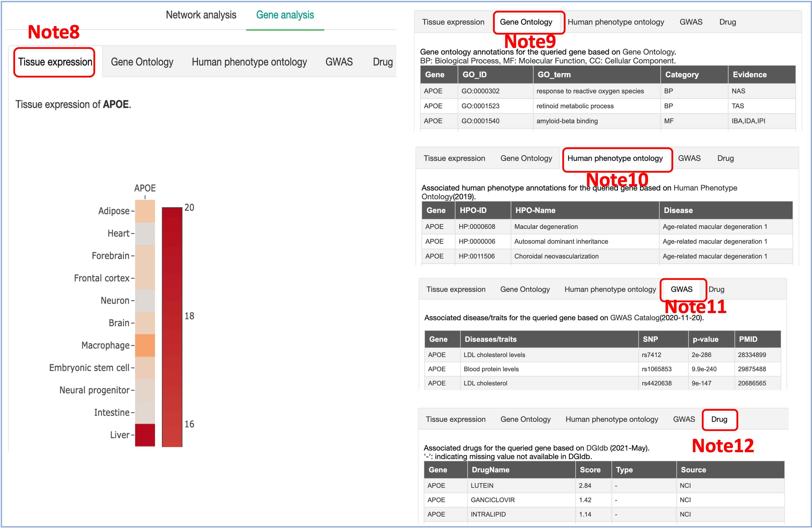The image size is (812, 528).
Task: Sort by Source column header
Action: [730, 470]
